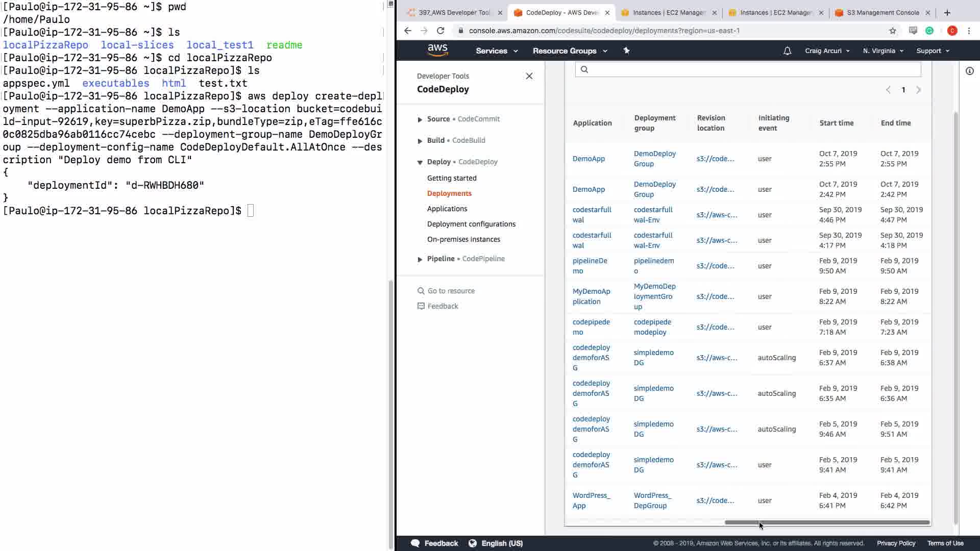Click the browser reload icon
980x551 pixels.
[x=440, y=31]
